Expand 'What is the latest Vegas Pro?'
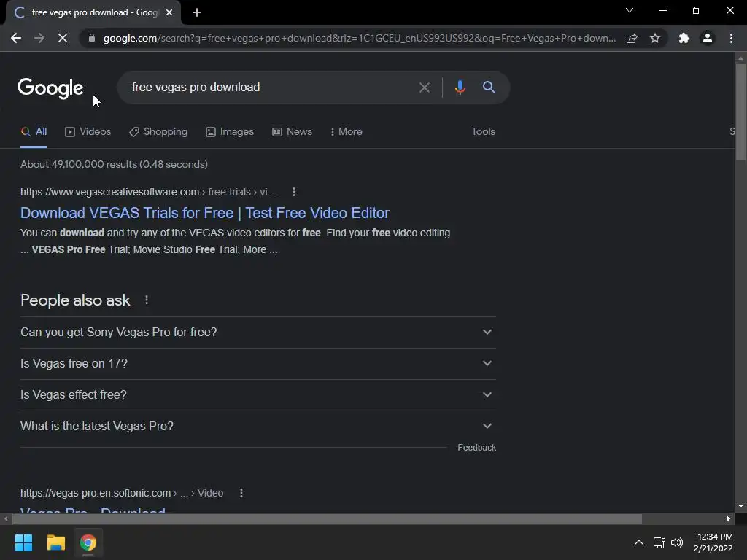 [258, 426]
